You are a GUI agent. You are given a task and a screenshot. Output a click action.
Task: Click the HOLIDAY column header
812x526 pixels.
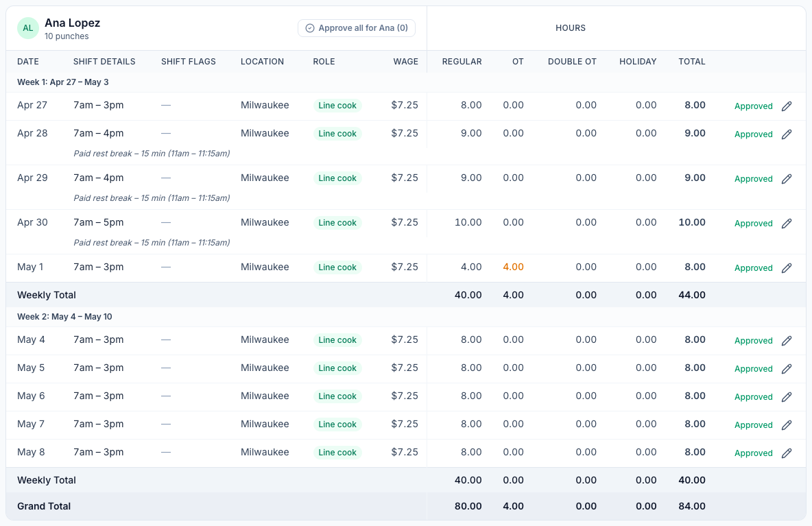point(638,62)
